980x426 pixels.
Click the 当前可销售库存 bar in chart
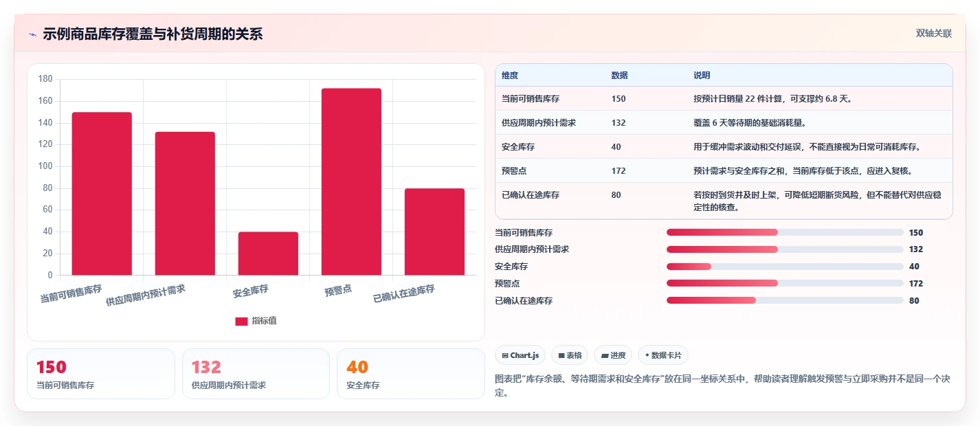[x=102, y=194]
